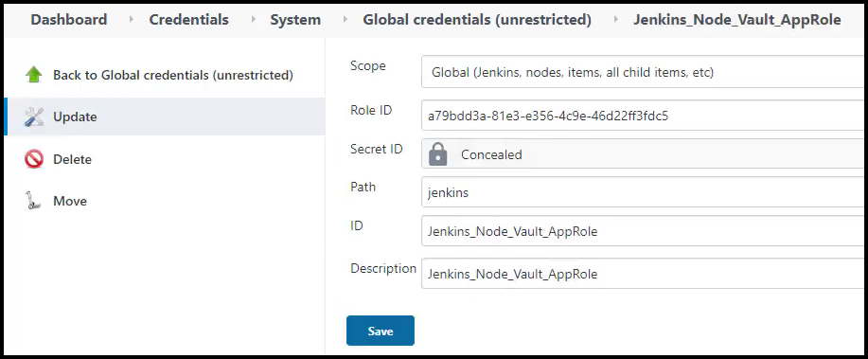Click the Concealed text
This screenshot has width=868, height=359.
491,154
